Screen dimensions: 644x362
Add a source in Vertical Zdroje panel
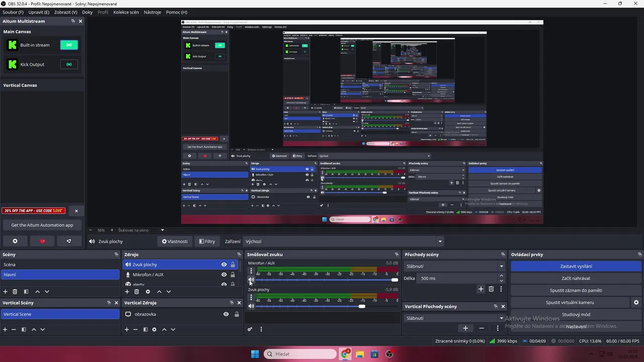coord(127,329)
